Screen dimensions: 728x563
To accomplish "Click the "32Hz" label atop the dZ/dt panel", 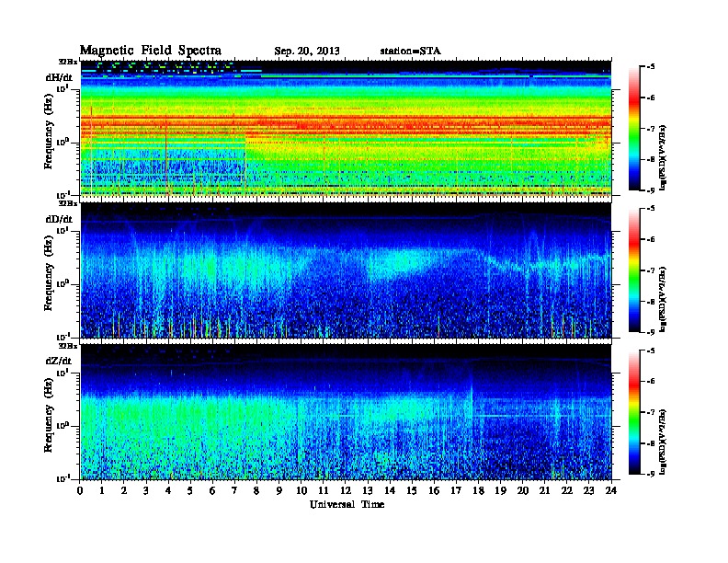I will click(x=67, y=346).
